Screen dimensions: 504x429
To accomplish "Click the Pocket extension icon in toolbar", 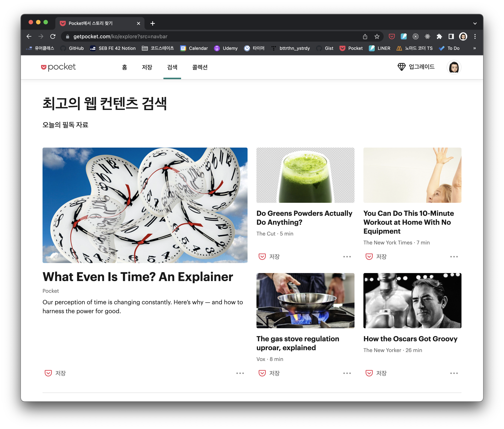I will (x=391, y=36).
